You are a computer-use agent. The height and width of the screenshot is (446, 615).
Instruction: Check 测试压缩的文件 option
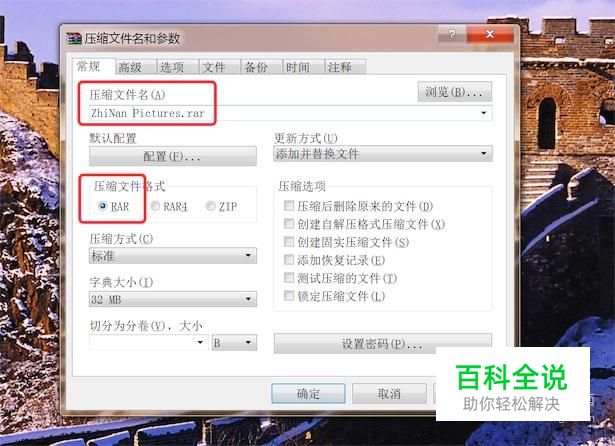[289, 278]
